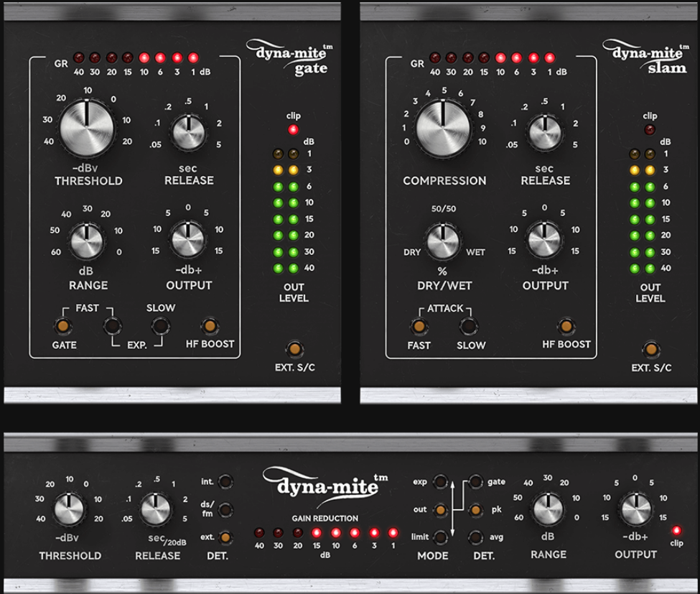Select the Output knob on the slam panel
Screen dimensions: 700x594
click(x=544, y=239)
